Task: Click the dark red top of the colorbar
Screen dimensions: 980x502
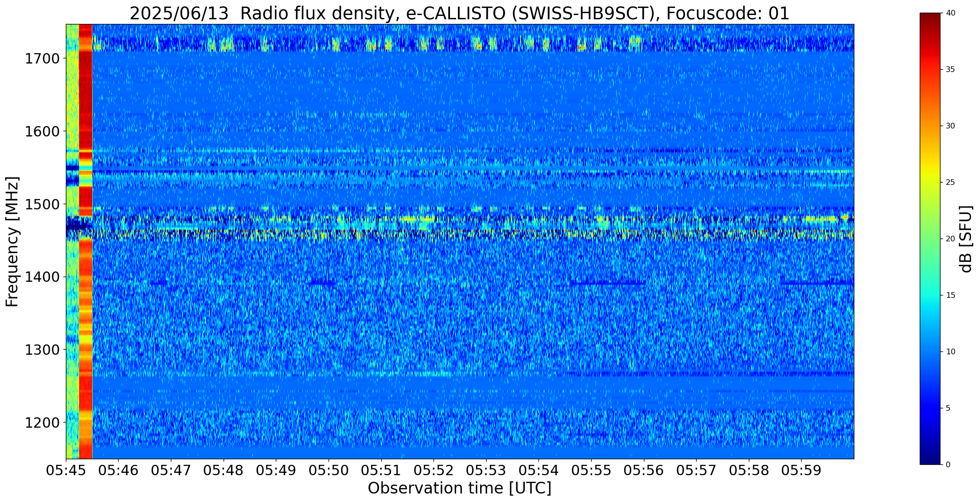Action: tap(931, 19)
